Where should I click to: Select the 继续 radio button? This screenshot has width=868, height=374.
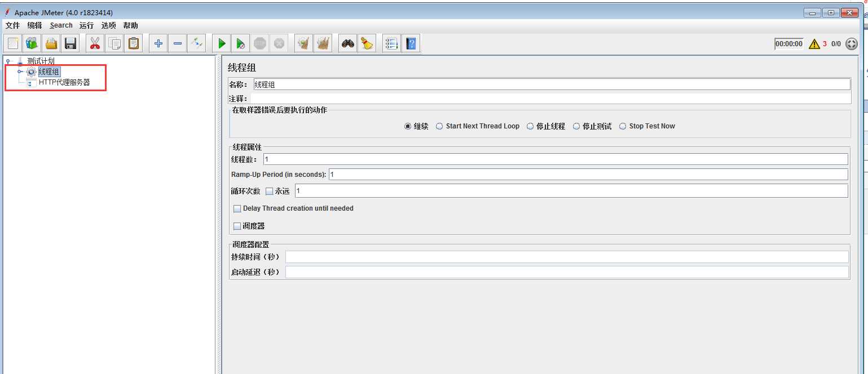[408, 126]
